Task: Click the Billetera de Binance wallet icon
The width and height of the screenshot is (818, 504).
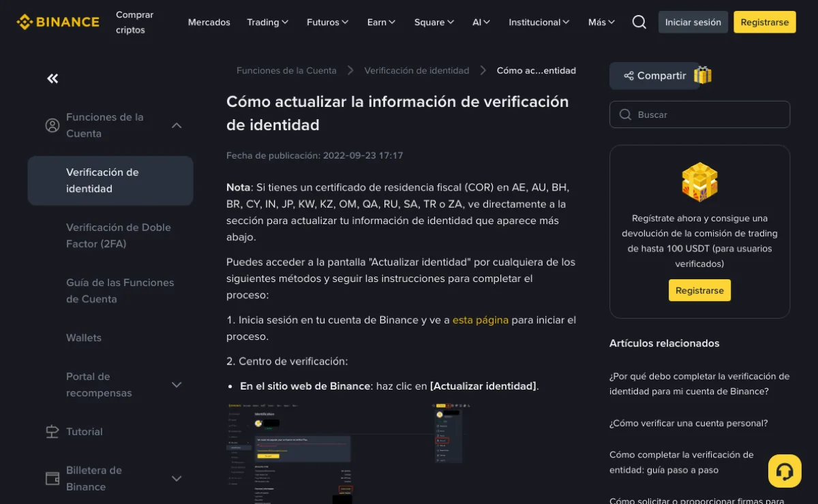Action: (52, 479)
